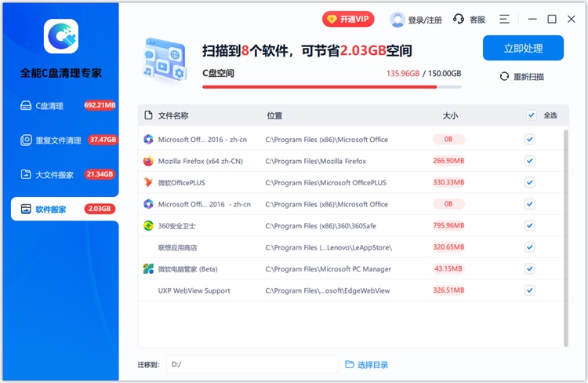Click the C盘空间 usage progress bar
The width and height of the screenshot is (588, 383).
[332, 87]
